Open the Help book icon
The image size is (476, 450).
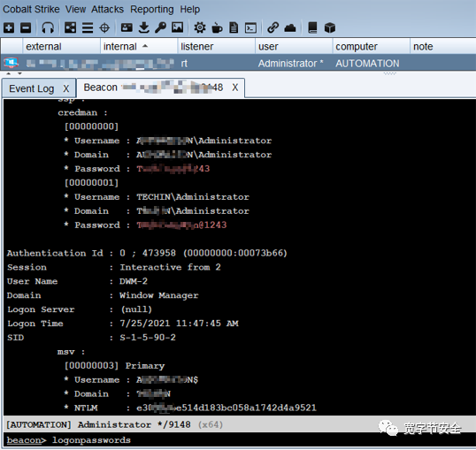pos(312,28)
